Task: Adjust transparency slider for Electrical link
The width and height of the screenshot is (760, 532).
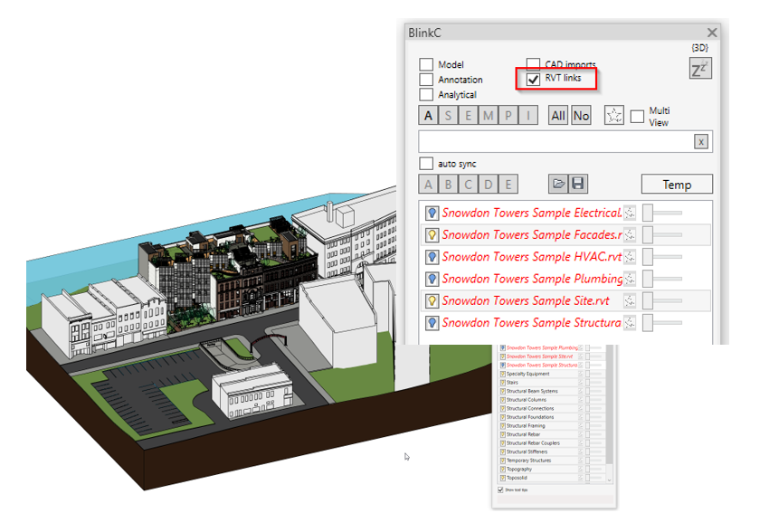Action: coord(662,213)
